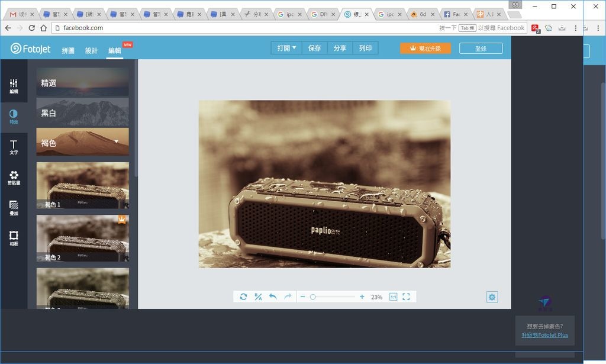Collapse the 褐色 effects category
The width and height of the screenshot is (606, 364).
tap(83, 142)
